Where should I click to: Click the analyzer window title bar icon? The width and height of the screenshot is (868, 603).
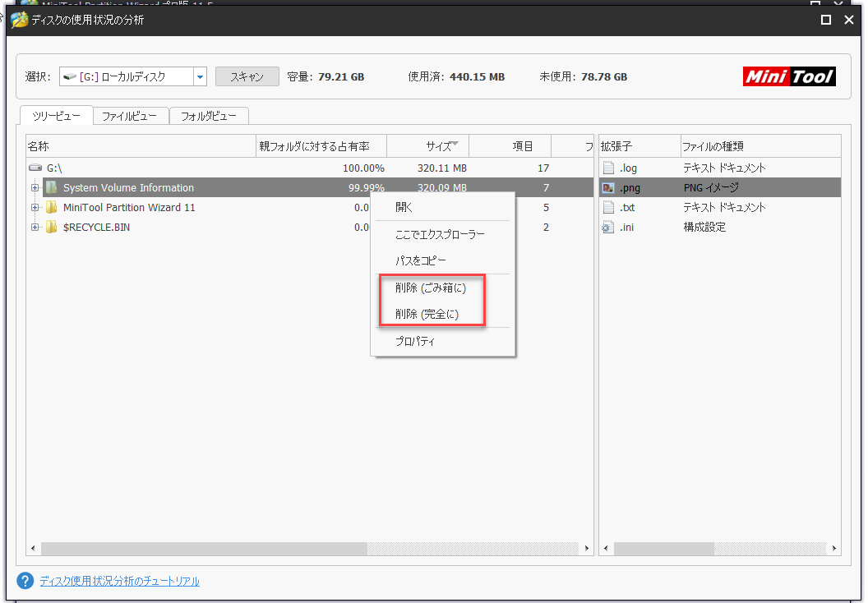click(x=17, y=20)
